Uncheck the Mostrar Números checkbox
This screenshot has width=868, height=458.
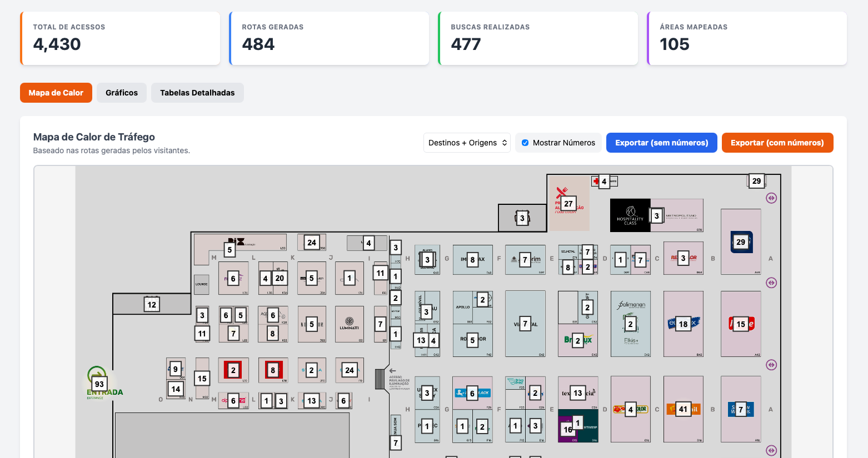[x=525, y=143]
